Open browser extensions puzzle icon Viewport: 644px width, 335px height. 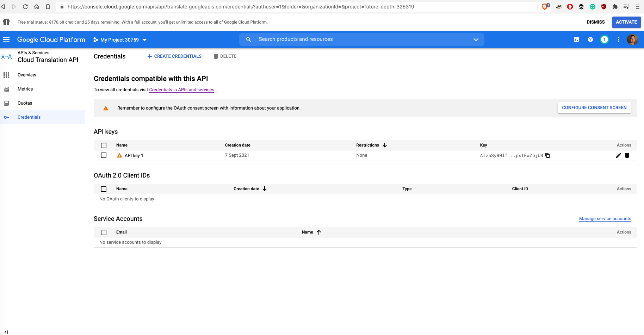click(x=615, y=7)
